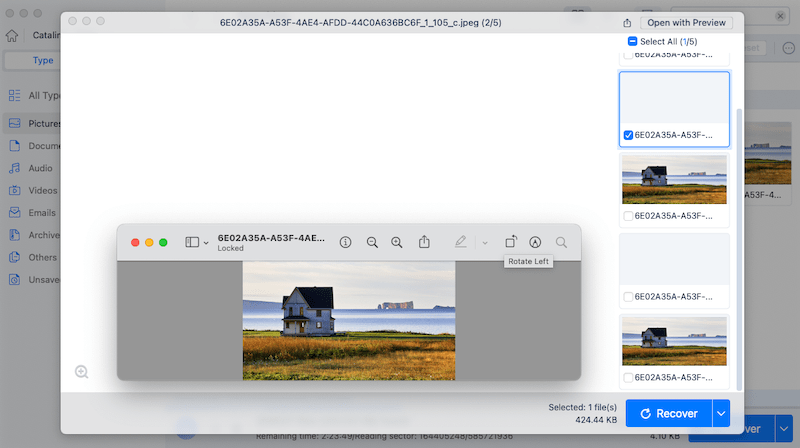Check the box under the second blank thumbnail
The width and height of the screenshot is (800, 448).
click(x=629, y=296)
